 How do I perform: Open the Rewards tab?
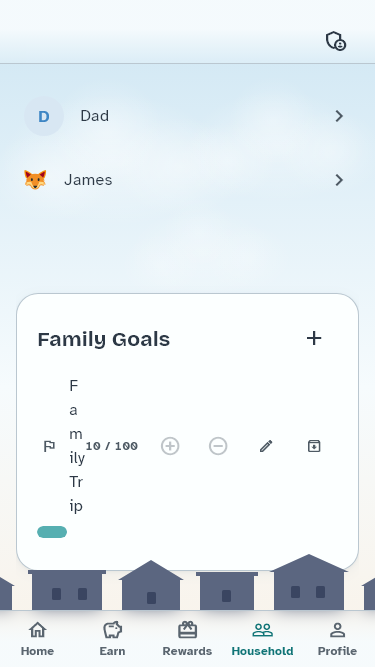click(x=187, y=639)
